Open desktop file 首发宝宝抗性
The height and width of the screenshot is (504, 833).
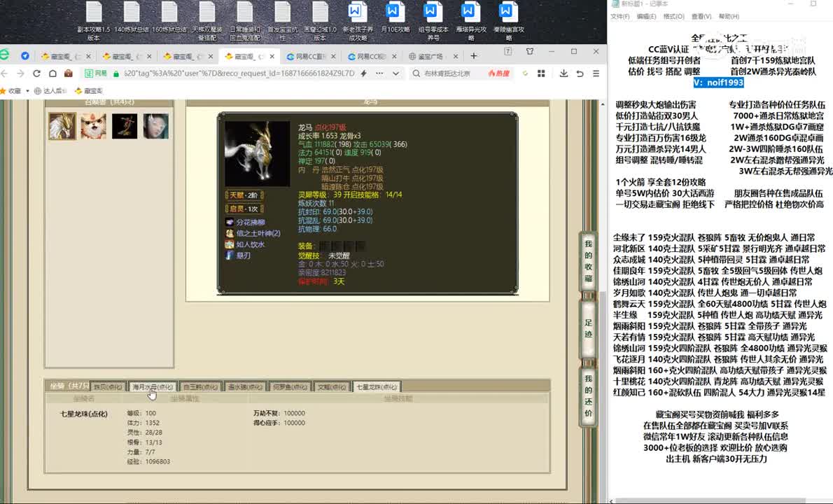pos(283,20)
